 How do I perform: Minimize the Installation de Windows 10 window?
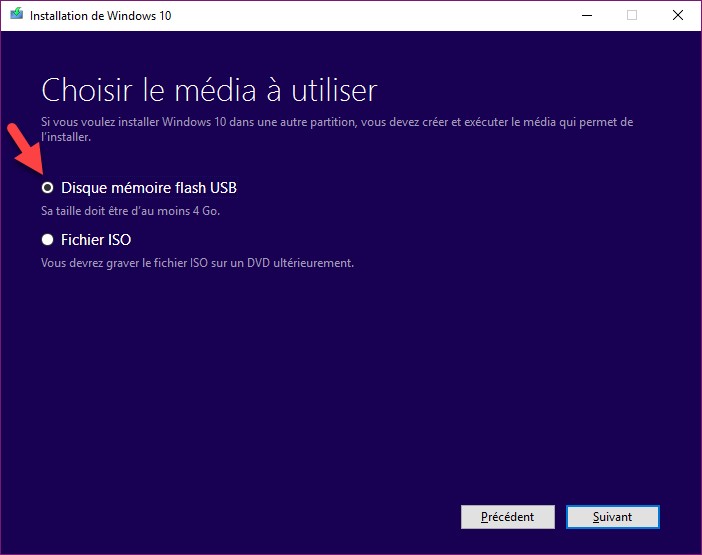point(586,15)
